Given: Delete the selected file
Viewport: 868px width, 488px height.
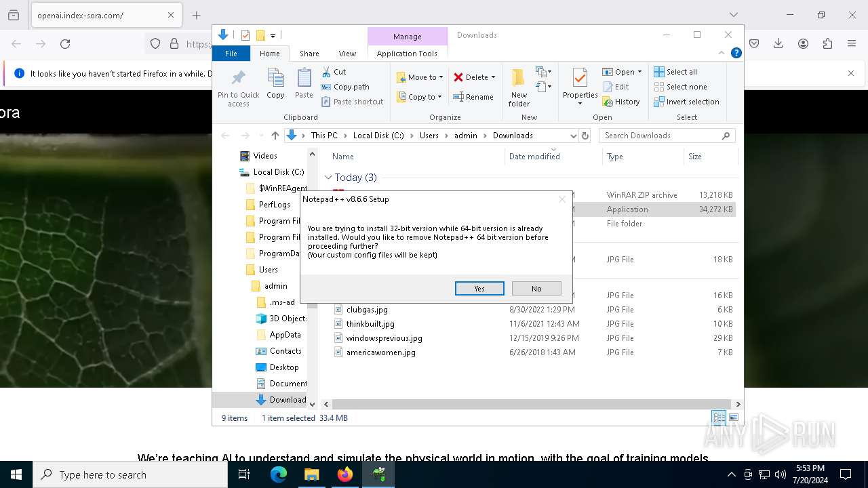Looking at the screenshot, I should 471,77.
